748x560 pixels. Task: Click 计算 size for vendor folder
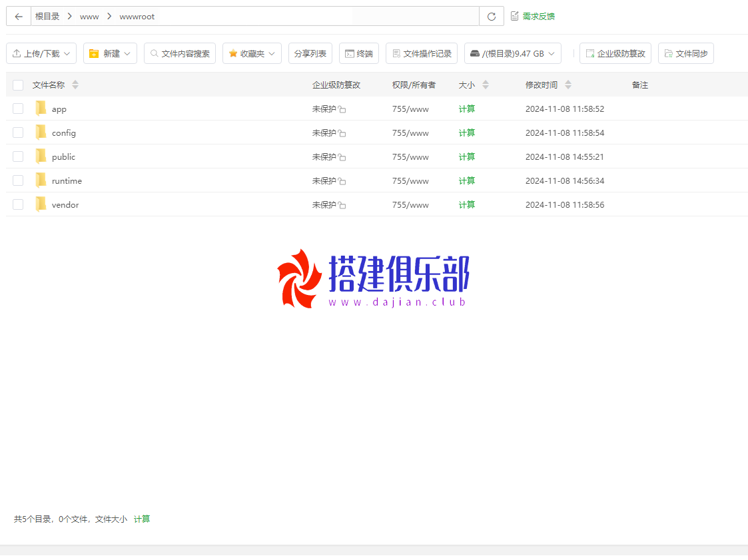[x=466, y=204]
